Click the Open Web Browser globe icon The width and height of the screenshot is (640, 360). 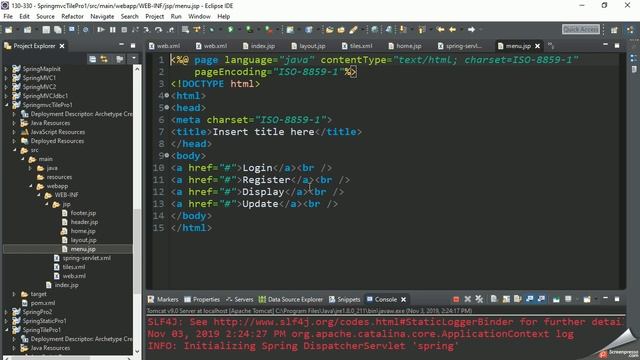tap(374, 30)
